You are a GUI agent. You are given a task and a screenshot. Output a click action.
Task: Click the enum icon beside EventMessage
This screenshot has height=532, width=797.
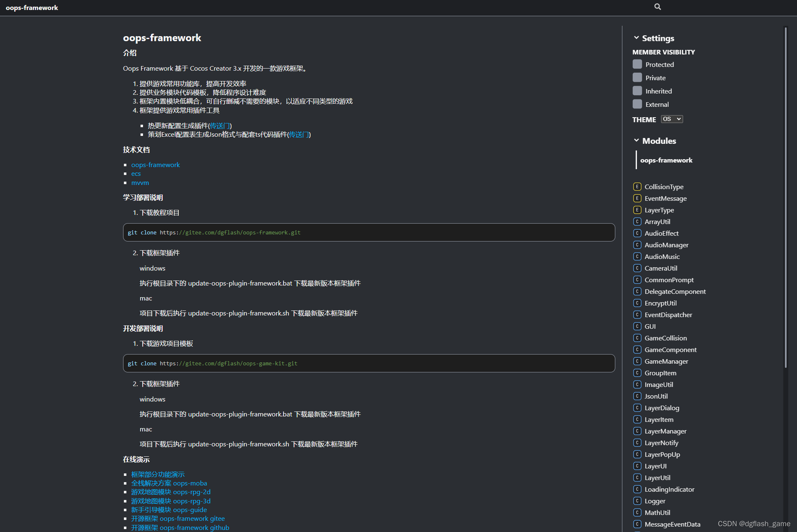(x=637, y=198)
